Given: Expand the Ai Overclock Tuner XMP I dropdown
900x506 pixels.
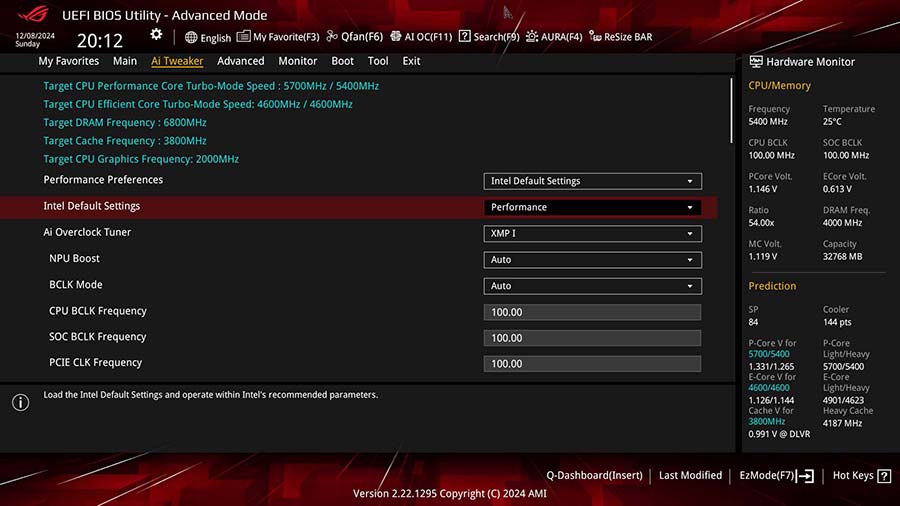Looking at the screenshot, I should coord(592,233).
